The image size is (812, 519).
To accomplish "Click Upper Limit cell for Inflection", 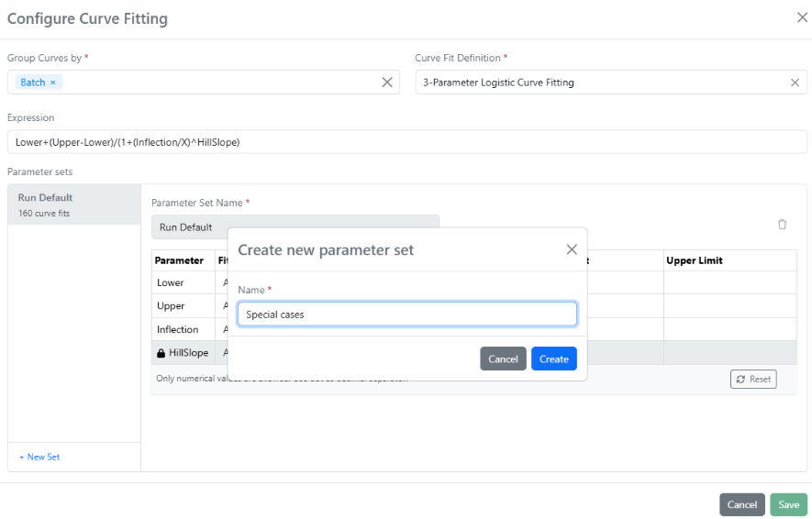I will (729, 329).
